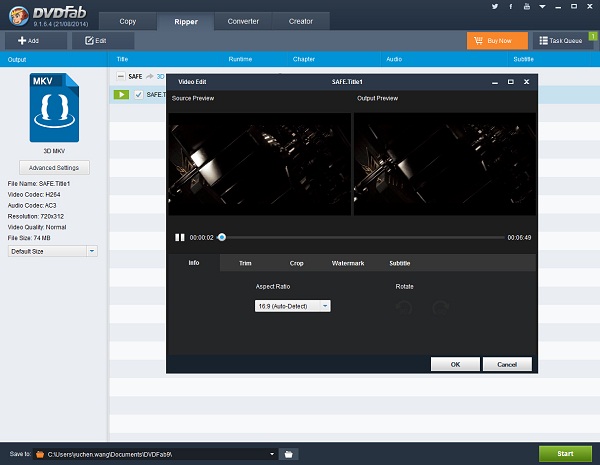
Task: Close the Video Edit dialog
Action: (527, 82)
